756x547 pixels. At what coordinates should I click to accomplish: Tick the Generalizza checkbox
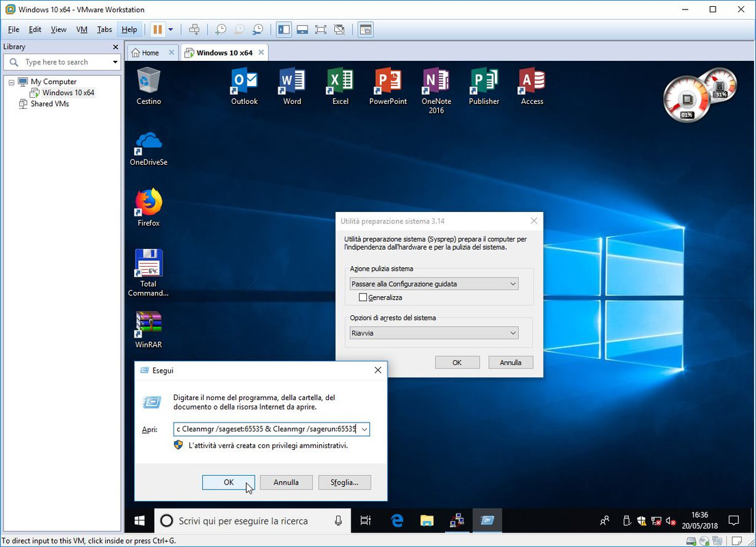[x=362, y=297]
